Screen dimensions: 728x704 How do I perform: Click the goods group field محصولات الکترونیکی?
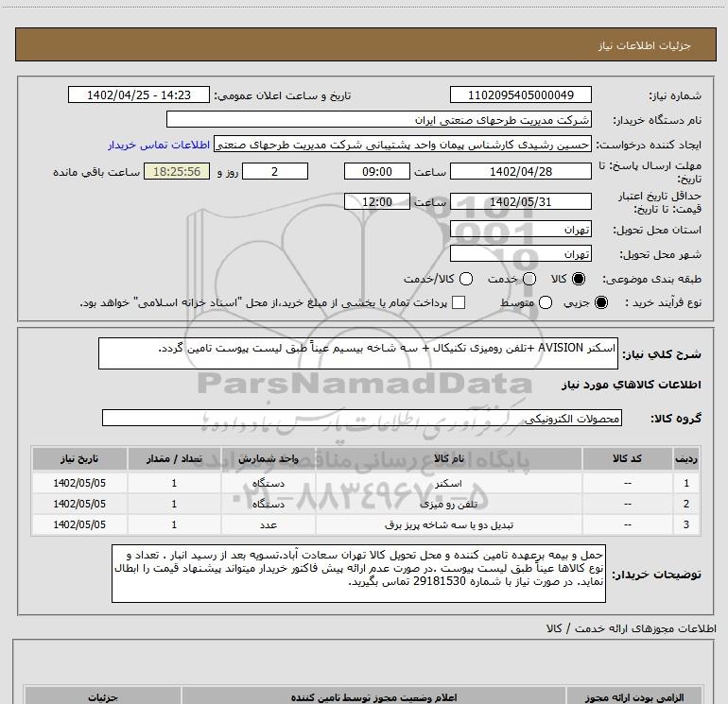pos(362,418)
